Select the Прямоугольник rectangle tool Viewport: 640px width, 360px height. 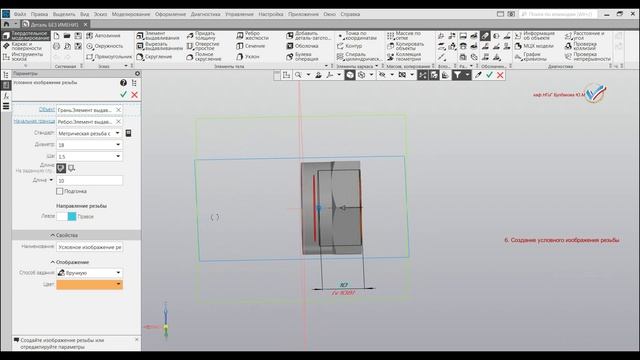tap(109, 57)
